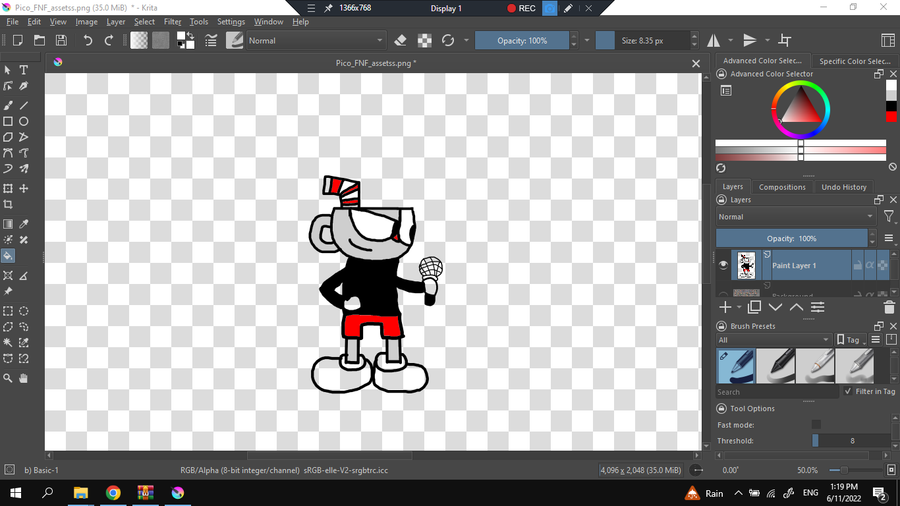Select the Gradient tool

pyautogui.click(x=8, y=224)
